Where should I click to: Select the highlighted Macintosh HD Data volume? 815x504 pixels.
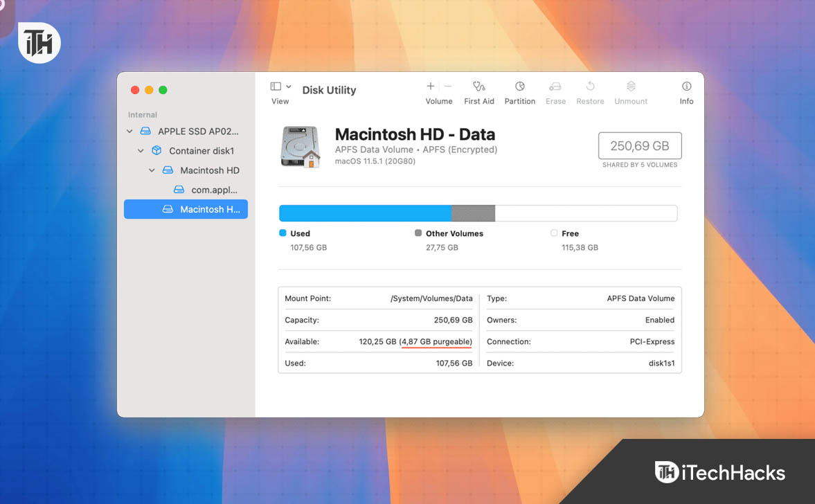[x=186, y=209]
